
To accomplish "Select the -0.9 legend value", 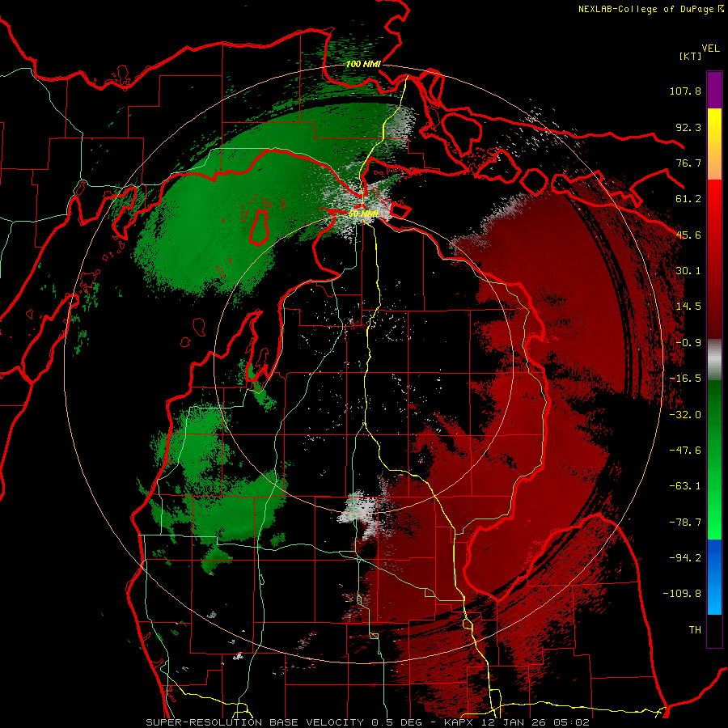I will pos(688,343).
